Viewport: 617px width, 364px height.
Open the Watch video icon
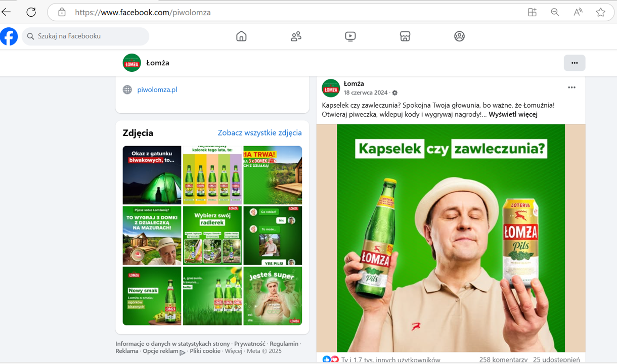click(x=350, y=36)
